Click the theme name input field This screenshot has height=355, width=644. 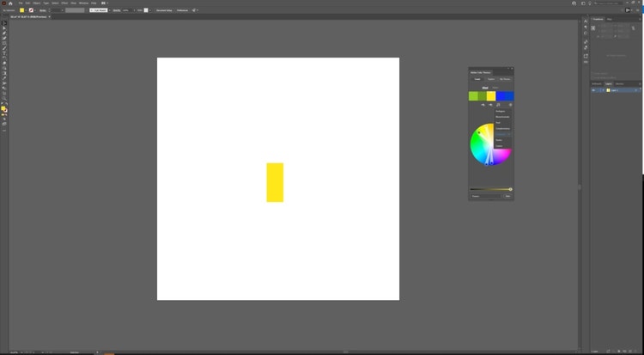pyautogui.click(x=486, y=196)
